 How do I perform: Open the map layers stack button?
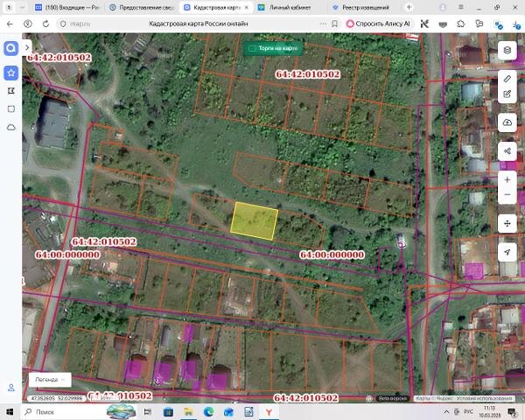(507, 50)
